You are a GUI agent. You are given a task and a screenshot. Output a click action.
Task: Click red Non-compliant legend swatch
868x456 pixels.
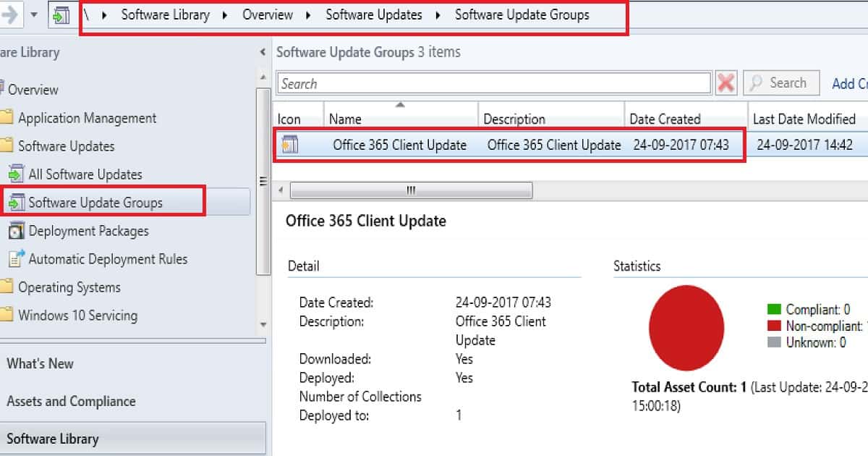pos(774,326)
